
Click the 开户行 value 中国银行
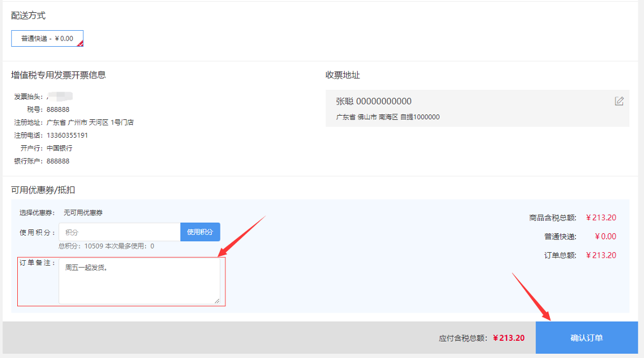point(59,148)
